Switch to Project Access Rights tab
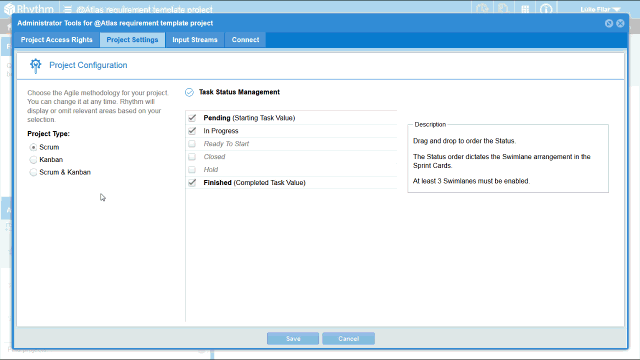Image resolution: width=640 pixels, height=360 pixels. pos(57,40)
